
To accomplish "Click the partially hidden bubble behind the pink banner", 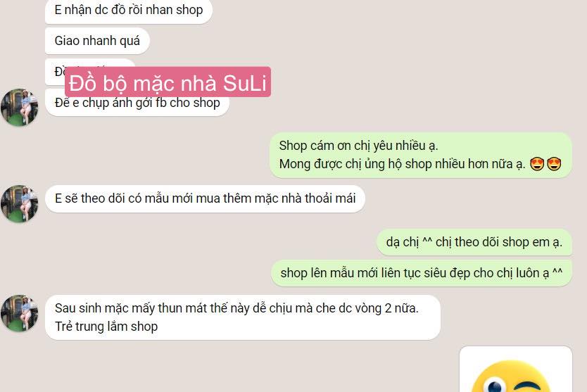I will click(55, 72).
